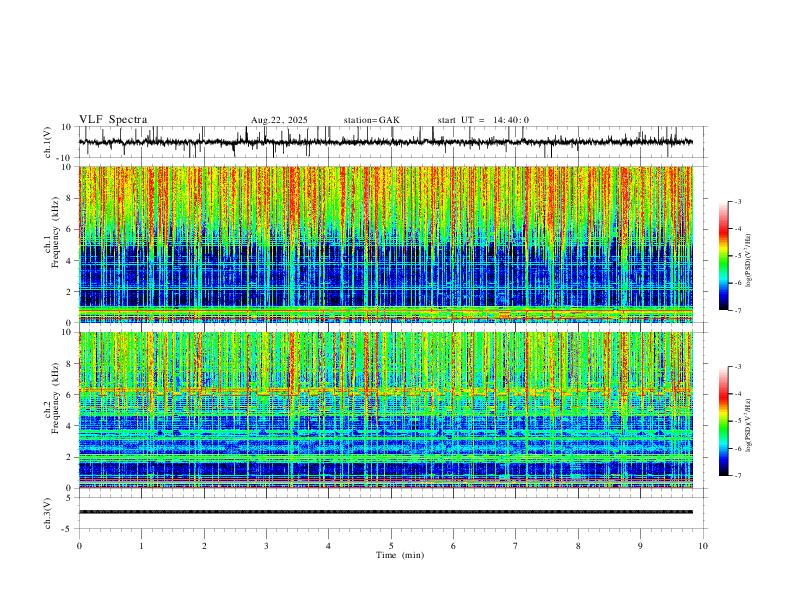Click the ch.2 'Frequency (kHz)' axis label
Viewport: 792px width, 612px height.
pos(56,398)
